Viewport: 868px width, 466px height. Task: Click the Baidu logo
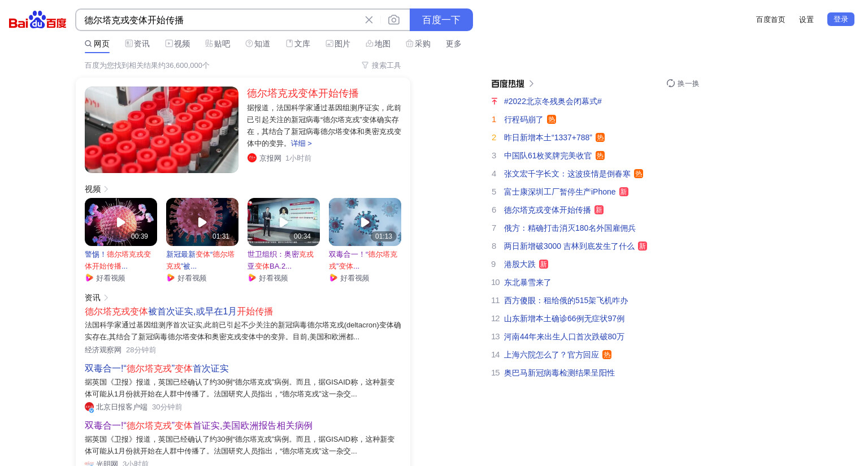[38, 20]
